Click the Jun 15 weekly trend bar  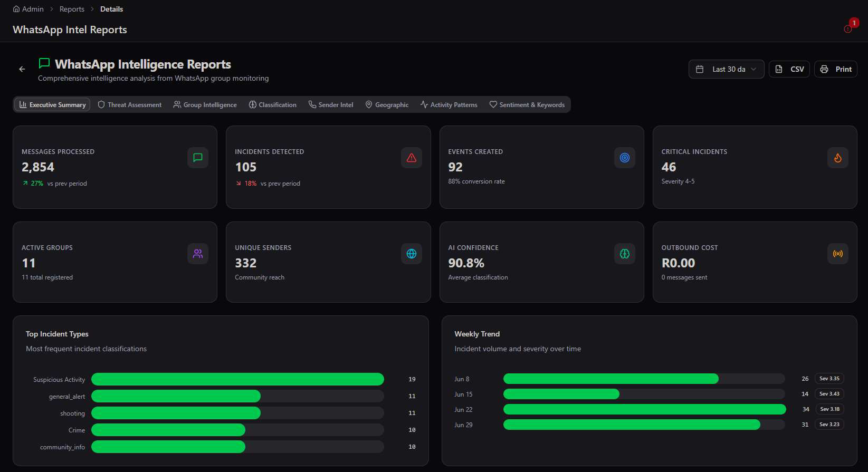(644, 394)
